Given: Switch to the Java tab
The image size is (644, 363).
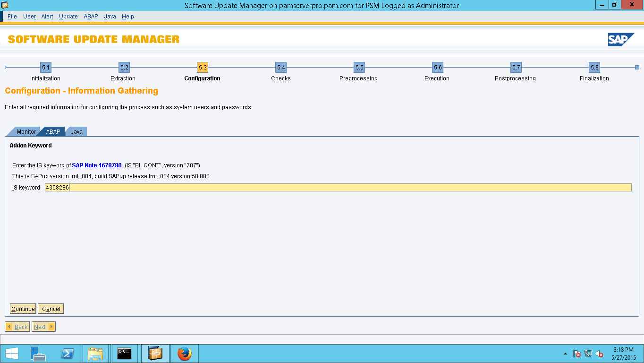Looking at the screenshot, I should (x=76, y=131).
